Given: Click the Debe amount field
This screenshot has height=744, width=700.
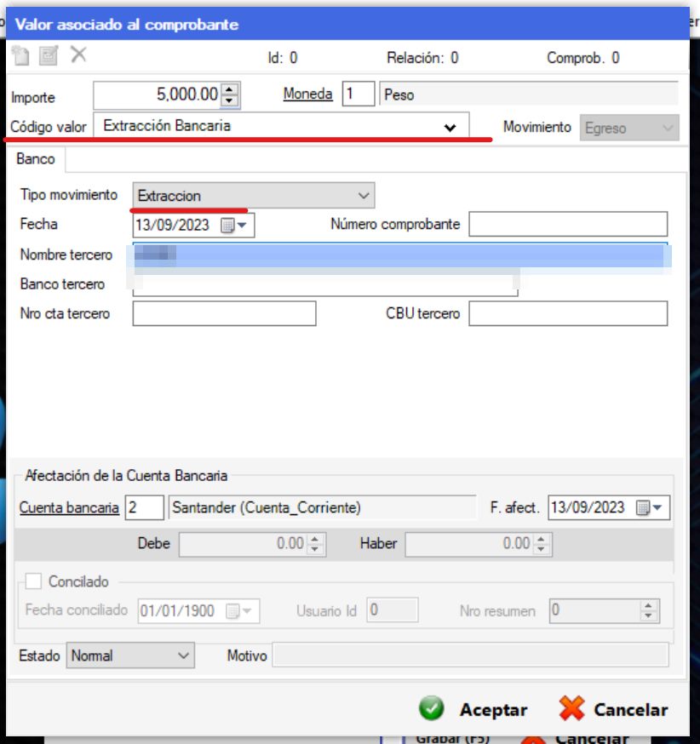Looking at the screenshot, I should [x=243, y=544].
